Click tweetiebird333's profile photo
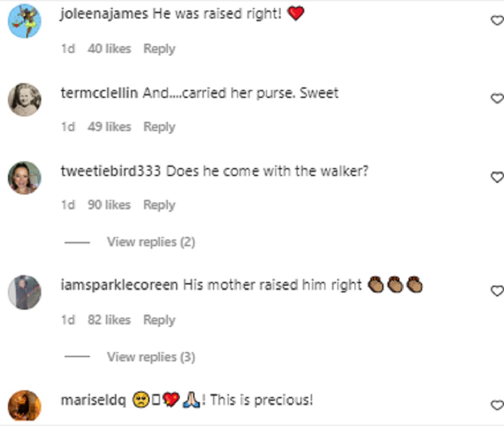Viewport: 504px width, 426px height. click(25, 178)
